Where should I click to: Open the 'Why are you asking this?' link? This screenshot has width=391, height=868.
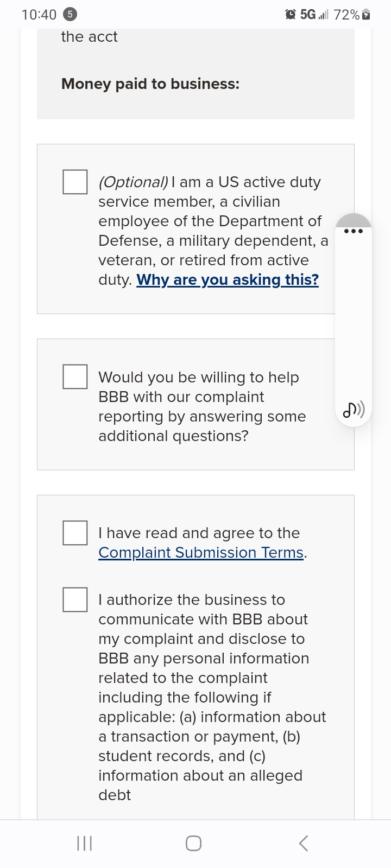click(228, 280)
